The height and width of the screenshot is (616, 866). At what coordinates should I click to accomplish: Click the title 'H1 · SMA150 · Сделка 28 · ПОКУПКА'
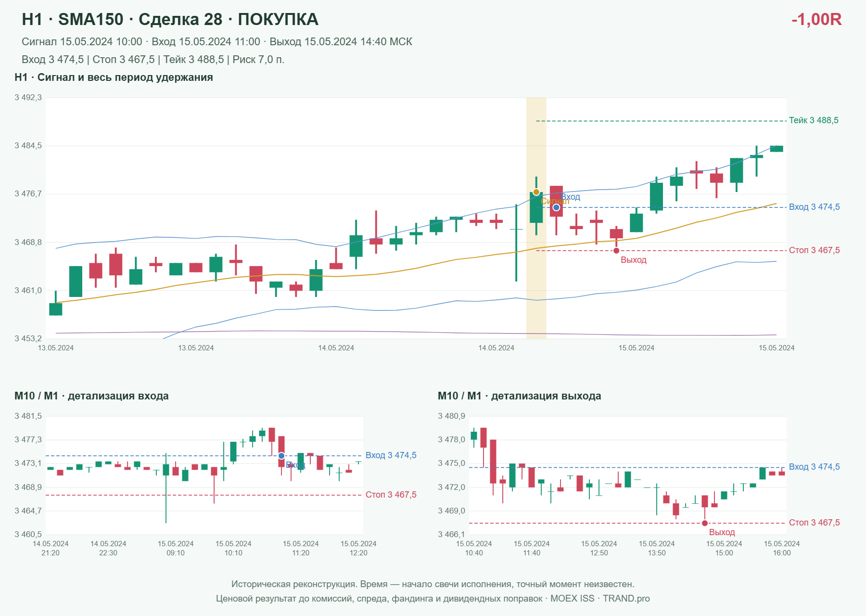(x=170, y=19)
